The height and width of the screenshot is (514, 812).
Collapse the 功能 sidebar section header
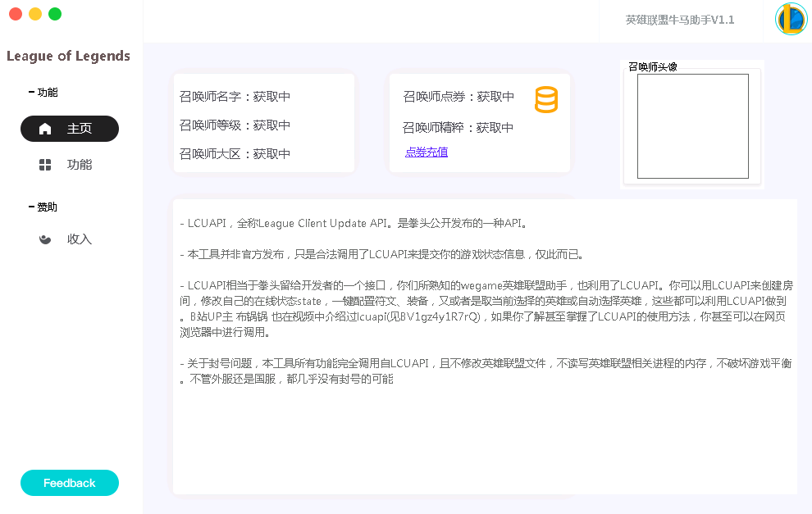pyautogui.click(x=43, y=92)
